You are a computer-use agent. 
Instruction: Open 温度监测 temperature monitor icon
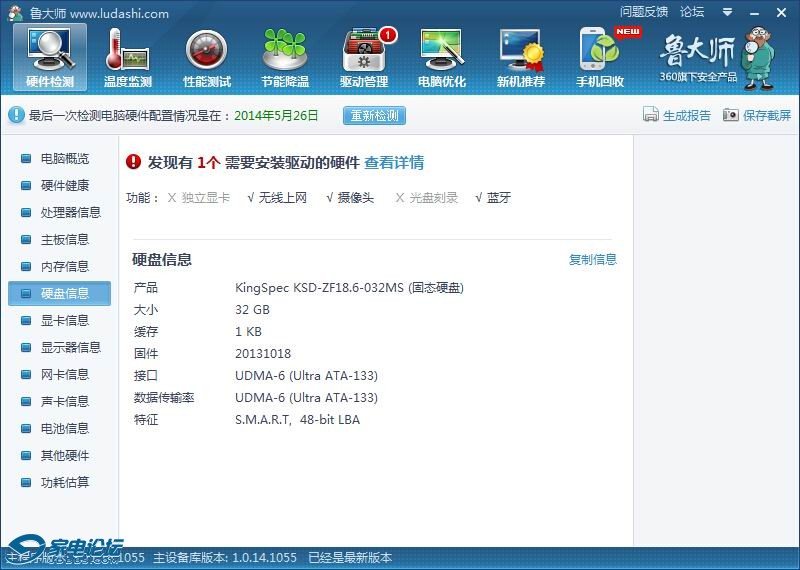(x=128, y=57)
